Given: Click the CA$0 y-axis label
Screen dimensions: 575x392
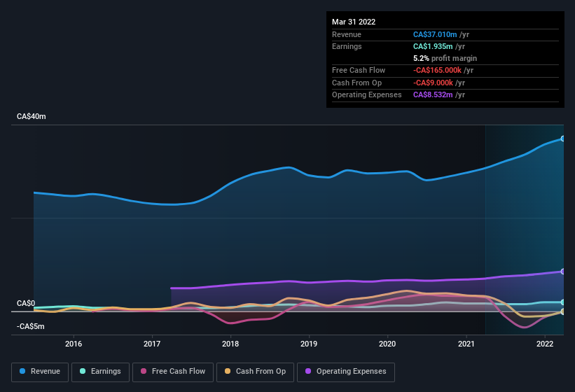Looking at the screenshot, I should 26,303.
